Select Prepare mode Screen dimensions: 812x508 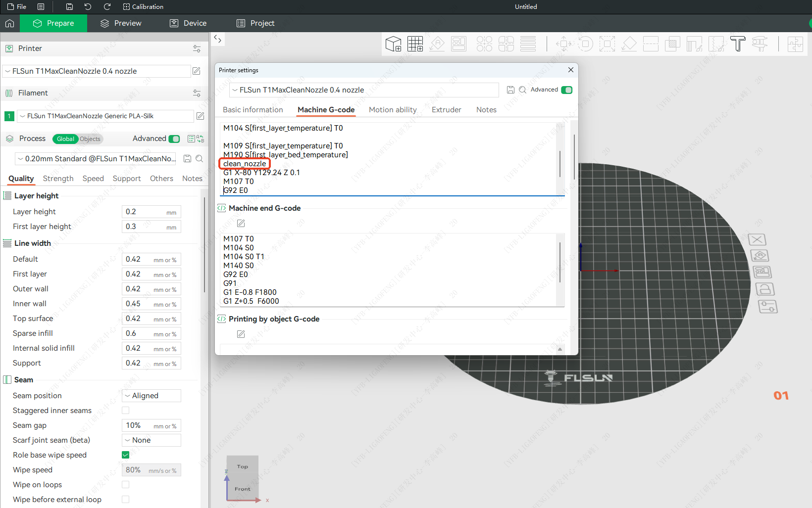pyautogui.click(x=53, y=23)
